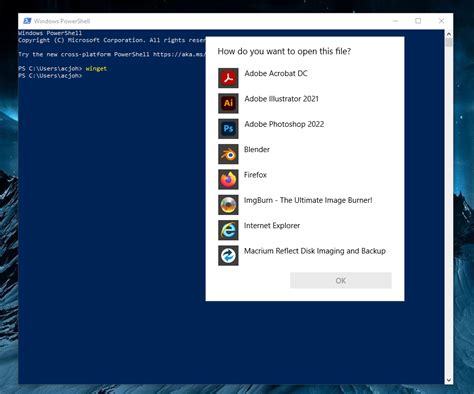Click the Blender icon
Screen dimensions: 474x394
pyautogui.click(x=228, y=154)
